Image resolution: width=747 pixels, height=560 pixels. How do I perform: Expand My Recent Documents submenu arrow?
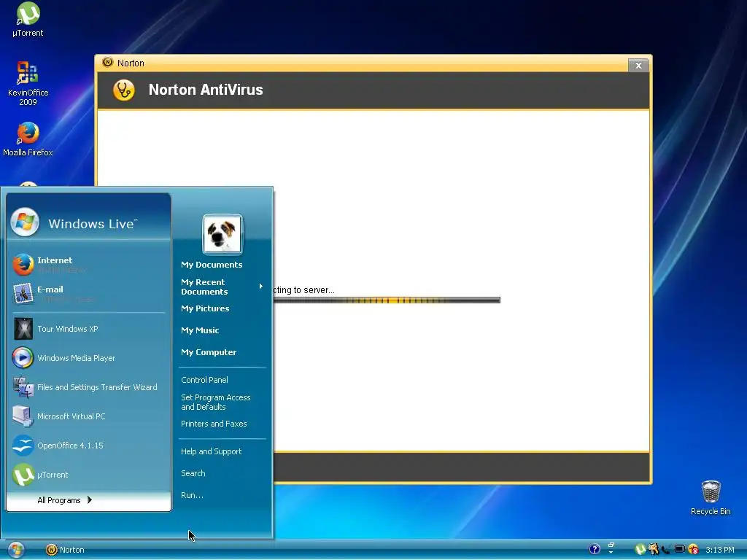click(260, 286)
